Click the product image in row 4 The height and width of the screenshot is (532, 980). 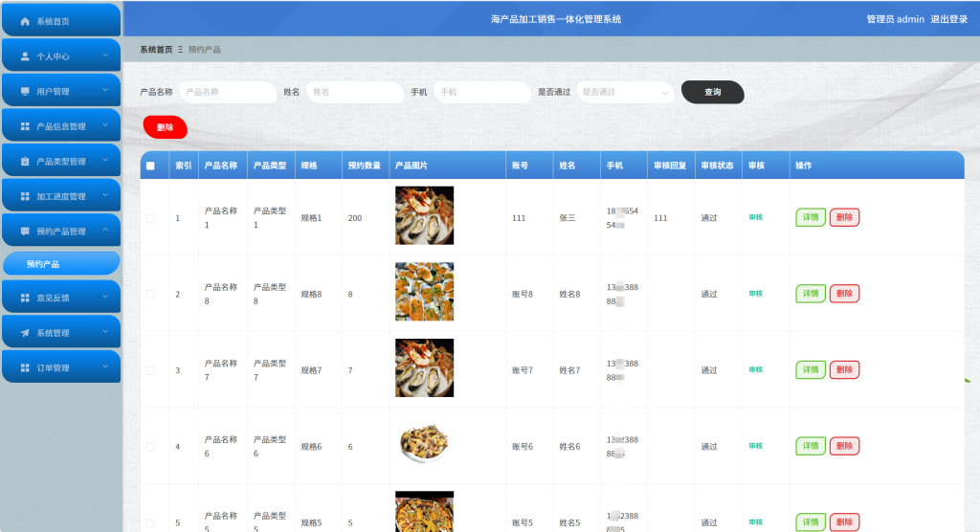pyautogui.click(x=424, y=443)
